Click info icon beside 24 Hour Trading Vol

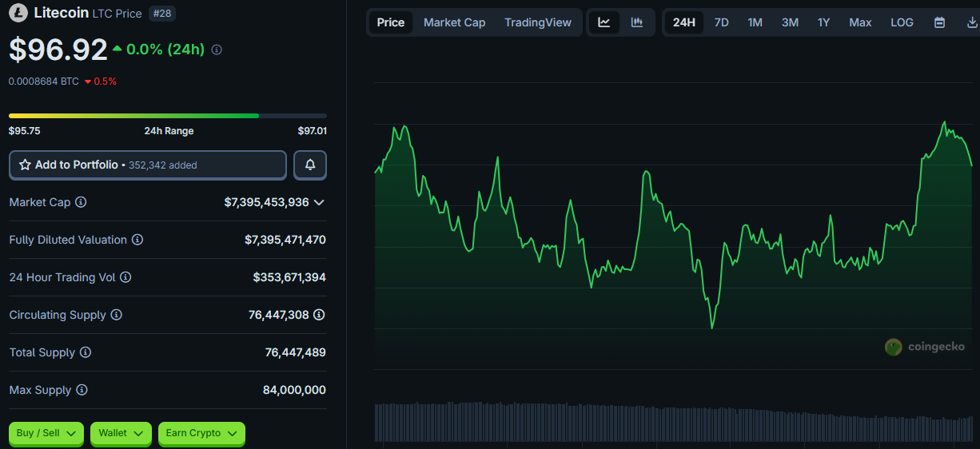(x=125, y=277)
